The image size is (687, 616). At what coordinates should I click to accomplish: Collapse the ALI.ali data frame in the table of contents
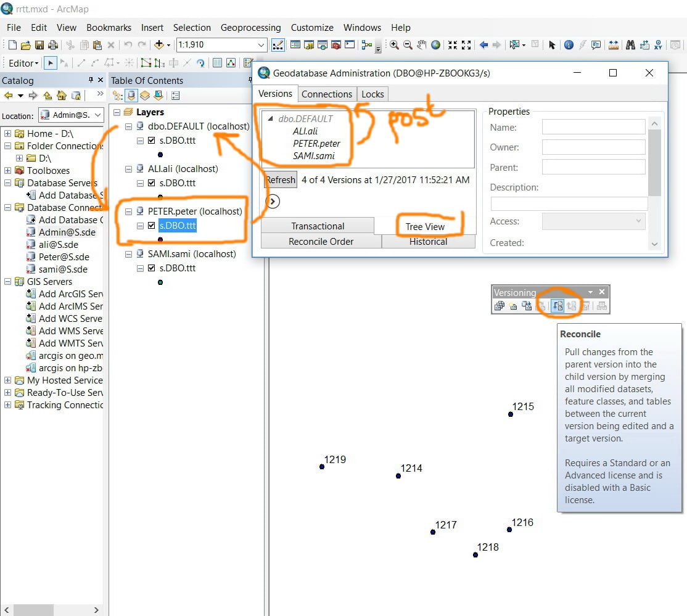coord(128,169)
